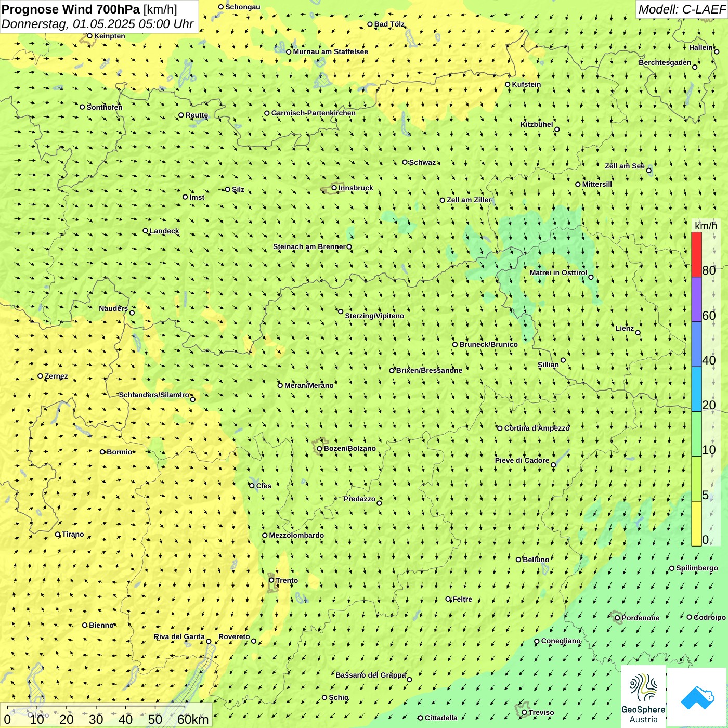
Task: Click the 'Schlanders/Silandro' map label
Action: tap(154, 395)
